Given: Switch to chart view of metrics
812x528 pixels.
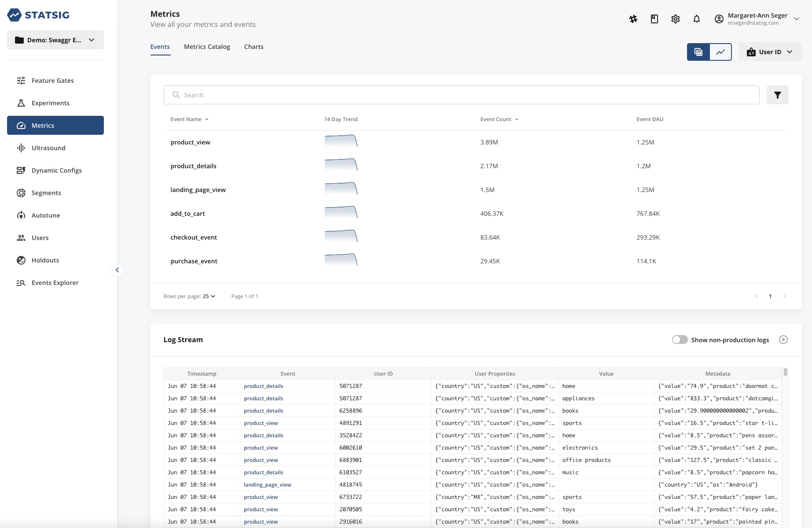Looking at the screenshot, I should click(x=720, y=52).
